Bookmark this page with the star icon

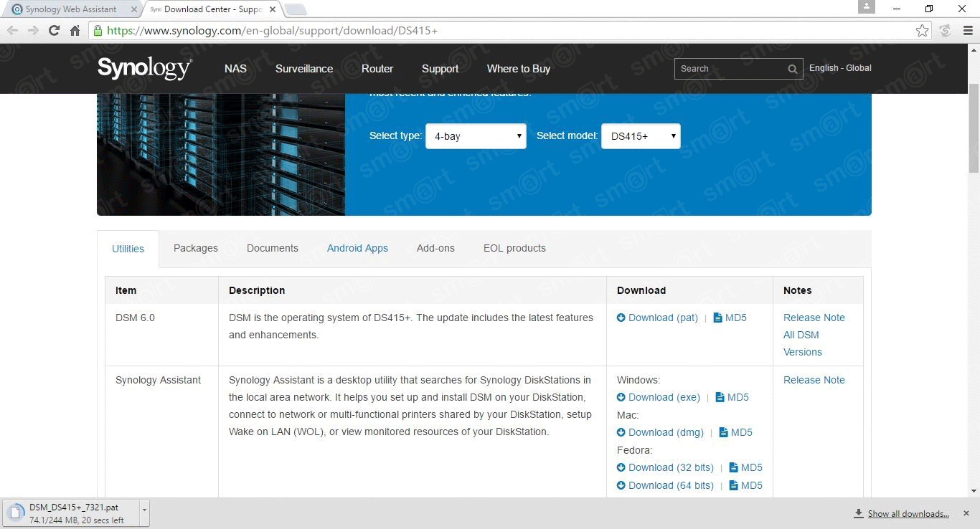point(922,31)
